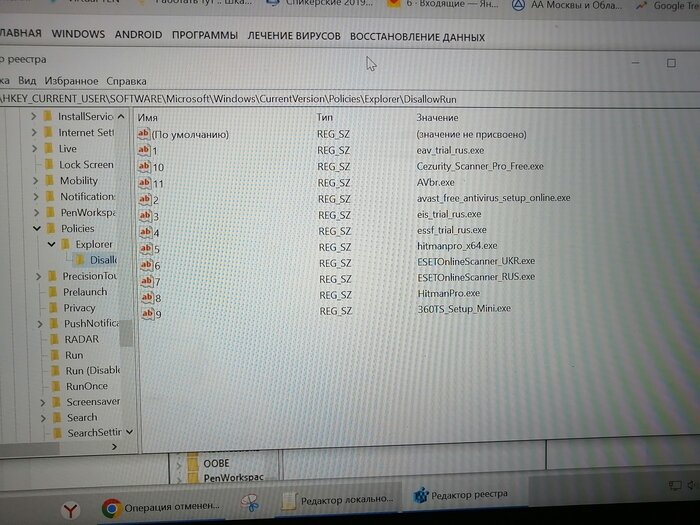This screenshot has height=525, width=700.
Task: Select value avast_free_antivirus_setup_online.exe
Action: coord(493,197)
